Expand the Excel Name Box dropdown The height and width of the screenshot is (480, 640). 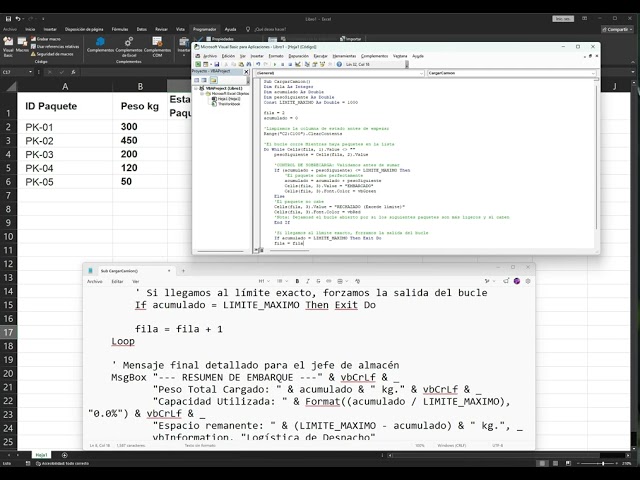click(30, 72)
